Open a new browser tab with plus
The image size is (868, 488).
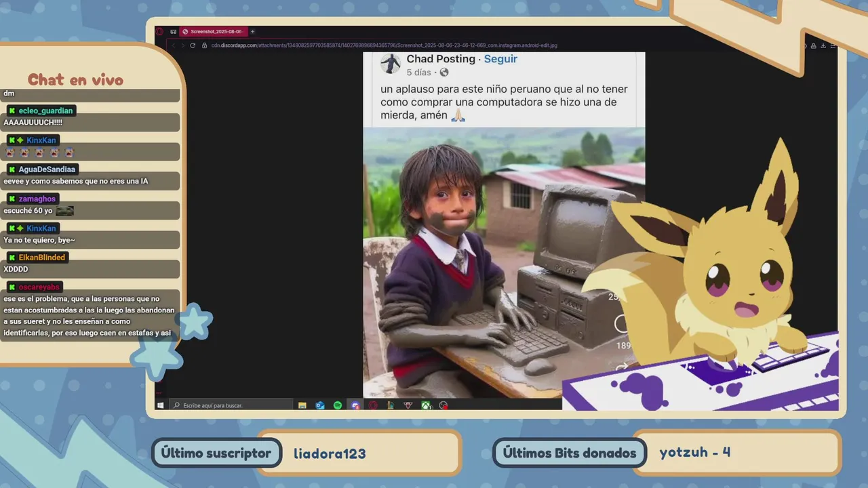[252, 31]
